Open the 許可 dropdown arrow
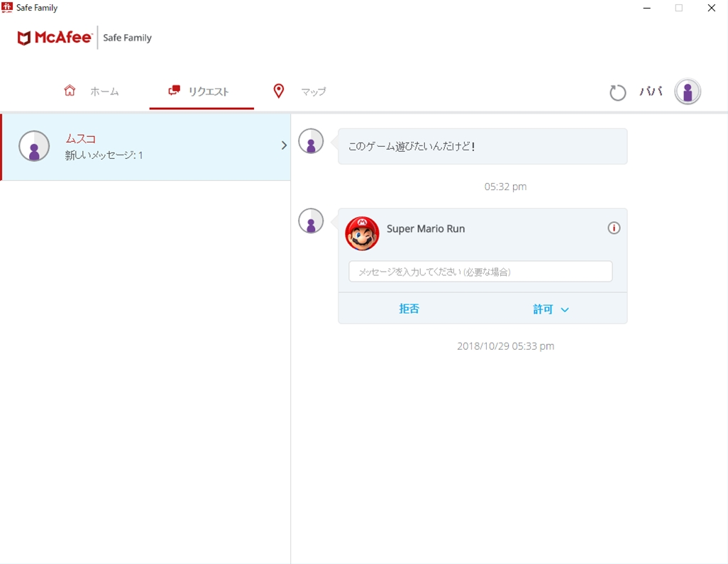The height and width of the screenshot is (564, 728). click(565, 309)
